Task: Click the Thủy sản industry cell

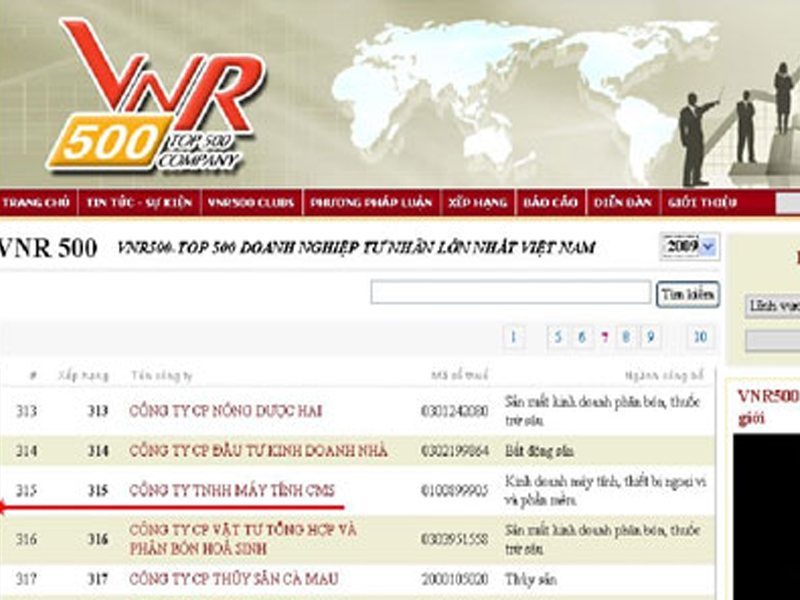Action: click(531, 580)
